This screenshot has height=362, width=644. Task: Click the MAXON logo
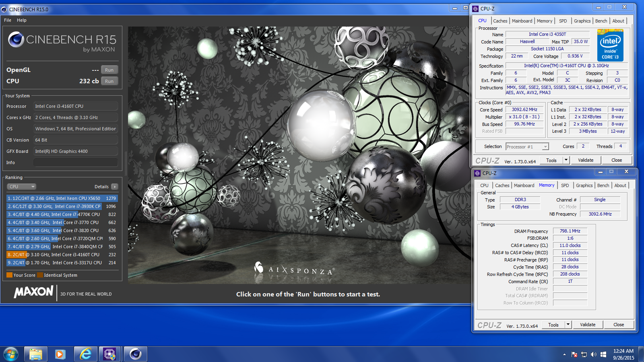coord(34,292)
